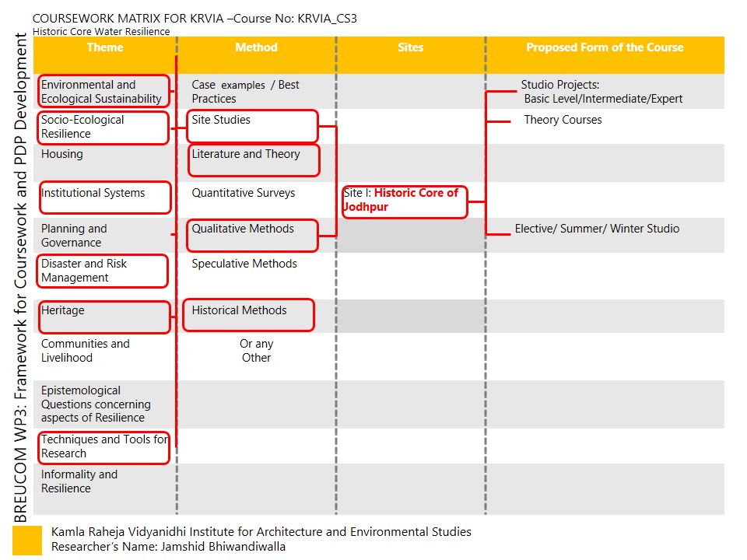The height and width of the screenshot is (560, 747).
Task: Select Elective/ Summer/ Winter Studio entry
Action: coord(597,229)
